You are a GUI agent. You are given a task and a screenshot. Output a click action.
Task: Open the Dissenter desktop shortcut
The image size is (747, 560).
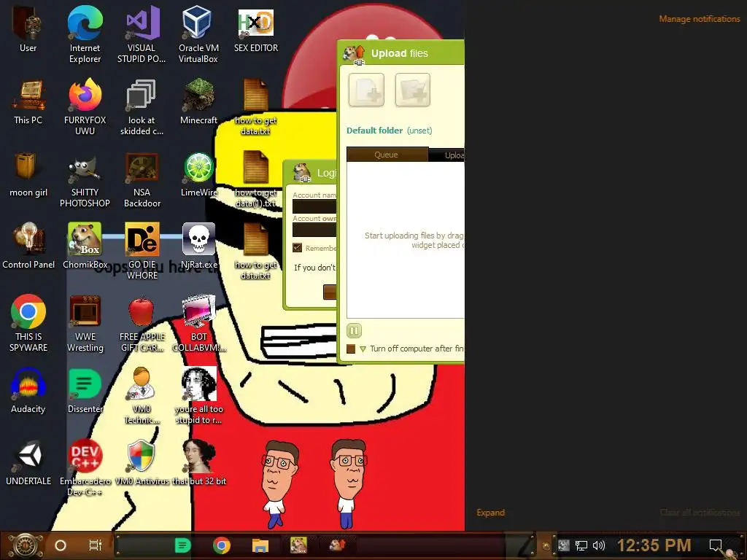point(85,391)
